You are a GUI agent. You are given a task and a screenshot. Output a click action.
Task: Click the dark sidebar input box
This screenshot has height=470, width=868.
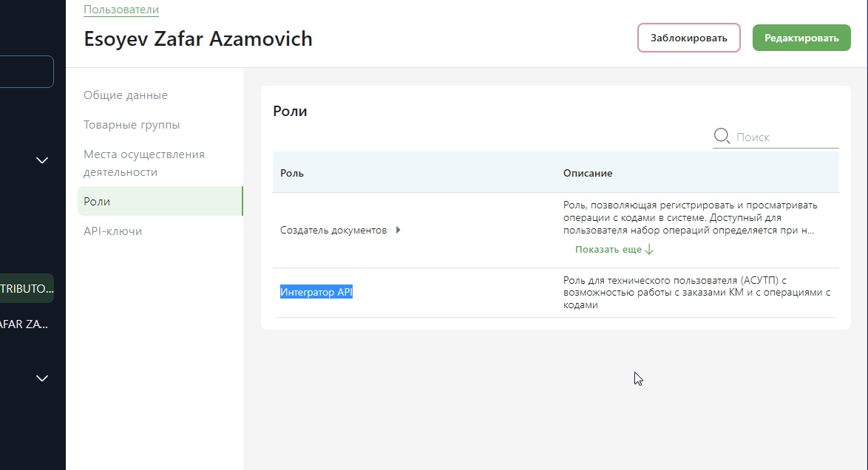coord(27,72)
